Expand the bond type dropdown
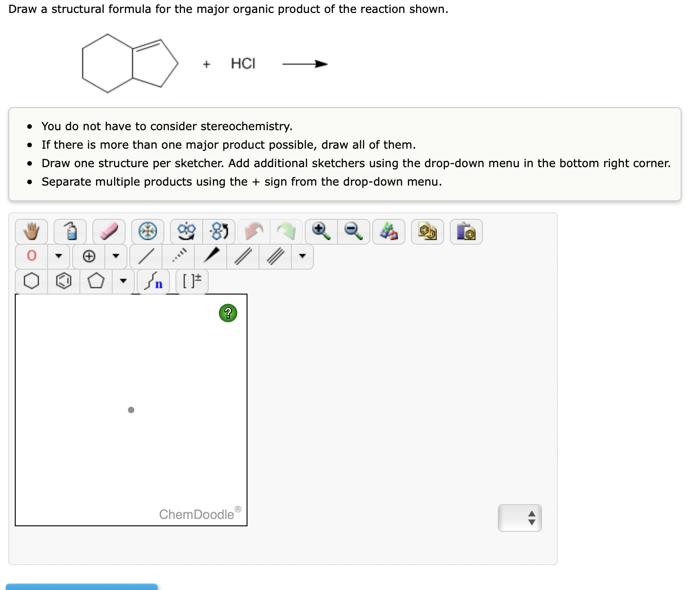 (302, 257)
